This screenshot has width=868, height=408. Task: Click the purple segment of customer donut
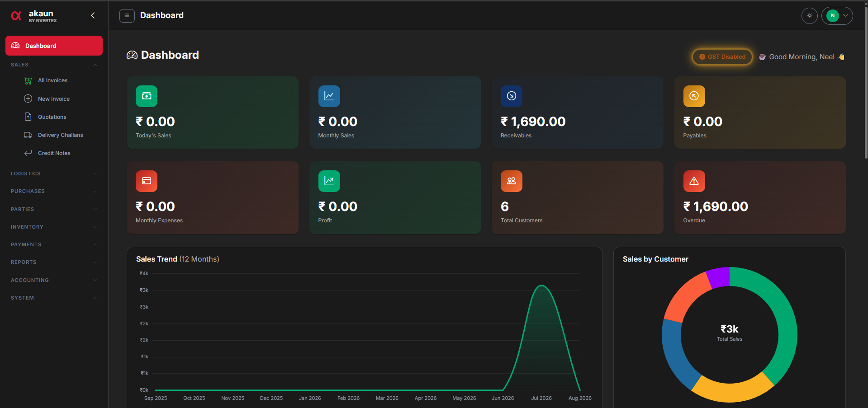719,277
